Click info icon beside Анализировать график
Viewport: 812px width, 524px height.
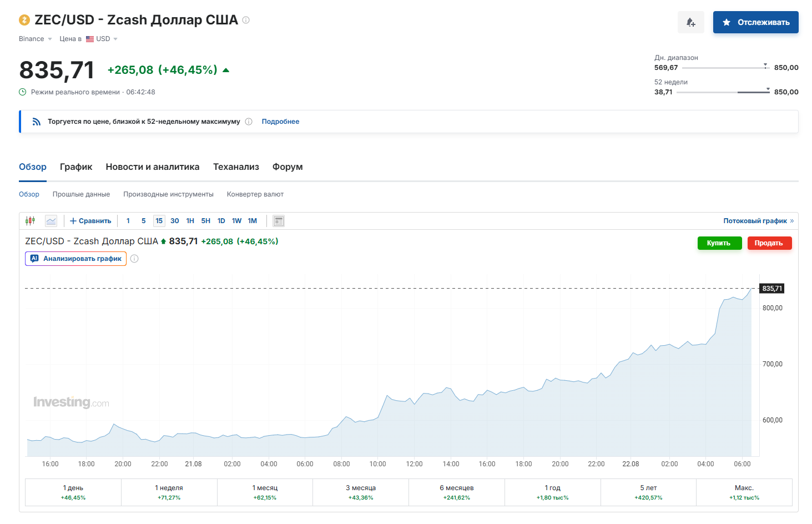(134, 259)
